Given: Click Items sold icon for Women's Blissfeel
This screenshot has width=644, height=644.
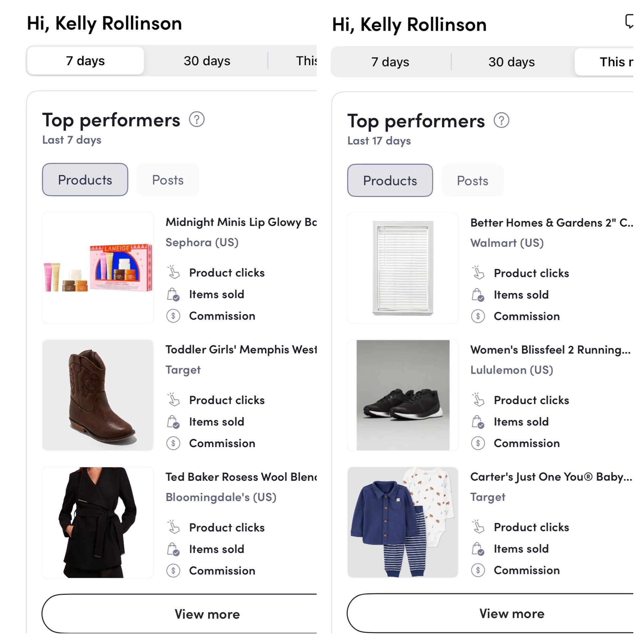Looking at the screenshot, I should (478, 422).
